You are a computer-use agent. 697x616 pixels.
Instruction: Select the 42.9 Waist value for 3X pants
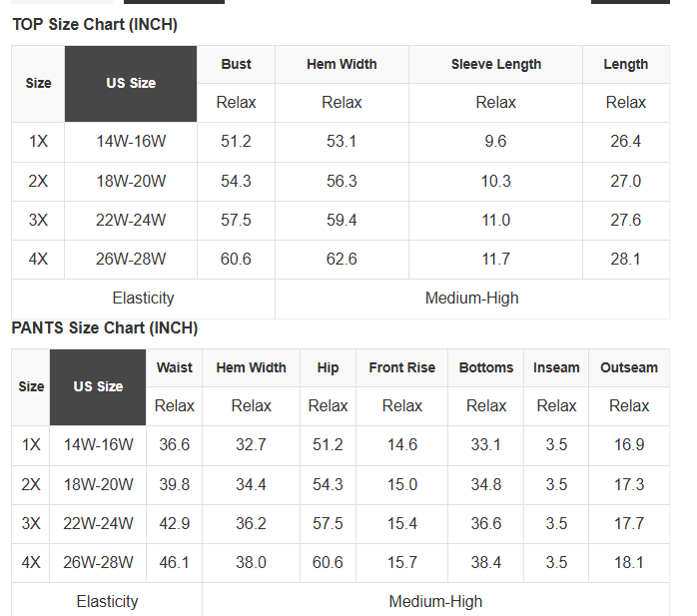click(x=174, y=523)
